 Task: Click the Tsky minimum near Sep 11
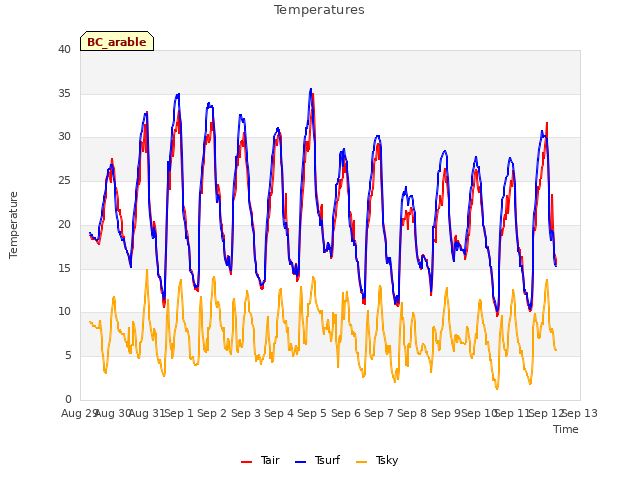tap(497, 389)
